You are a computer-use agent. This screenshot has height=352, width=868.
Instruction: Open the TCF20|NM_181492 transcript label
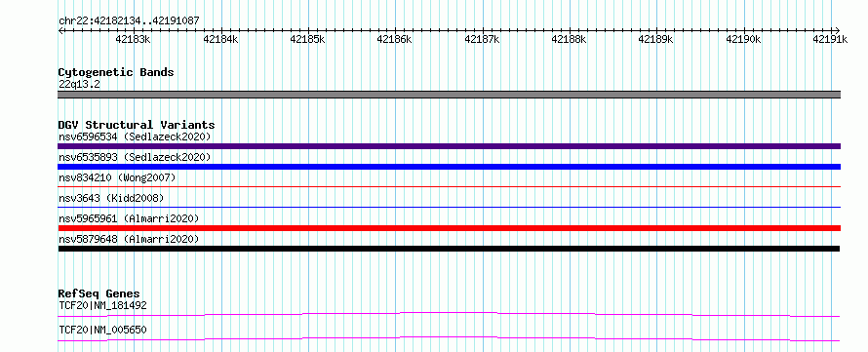click(102, 305)
